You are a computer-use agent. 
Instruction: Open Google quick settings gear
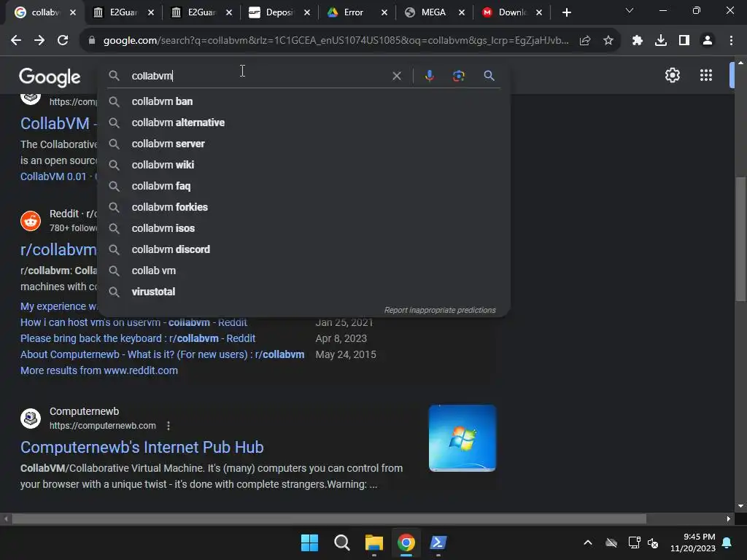tap(672, 75)
